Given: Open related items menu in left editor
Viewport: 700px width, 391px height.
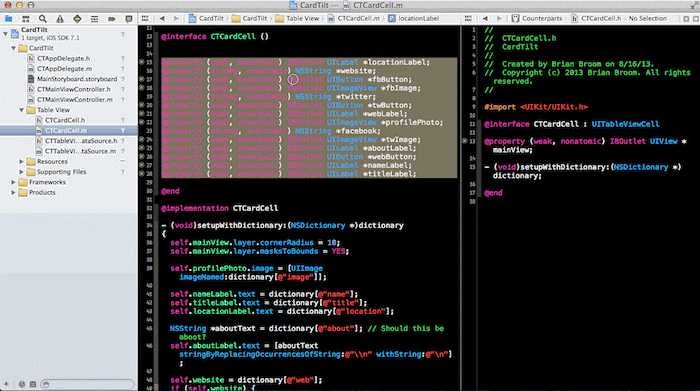Looking at the screenshot, I should pyautogui.click(x=145, y=18).
